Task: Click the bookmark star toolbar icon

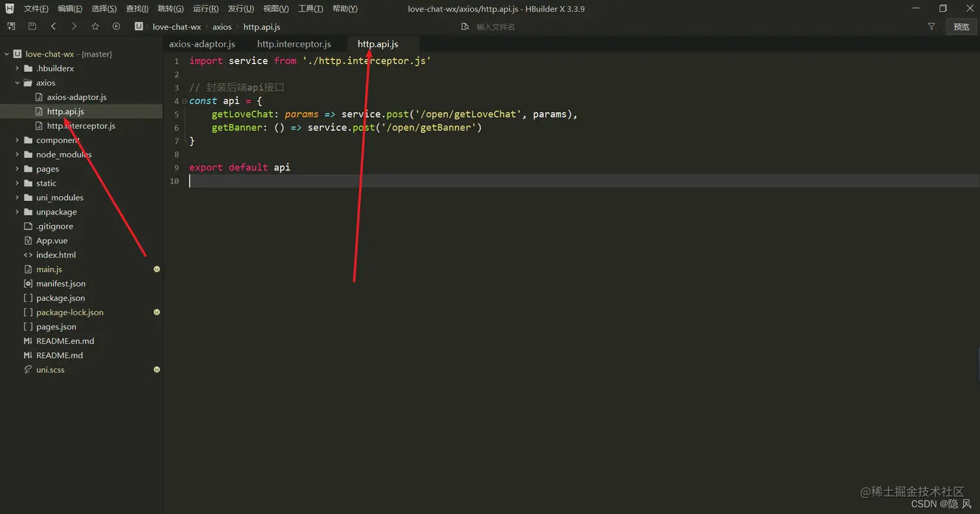Action: click(x=95, y=27)
